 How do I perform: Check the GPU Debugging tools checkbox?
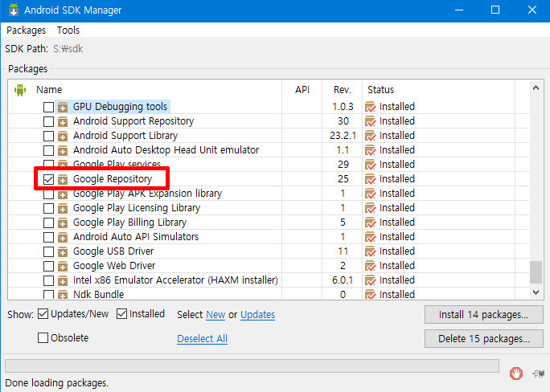tap(48, 107)
